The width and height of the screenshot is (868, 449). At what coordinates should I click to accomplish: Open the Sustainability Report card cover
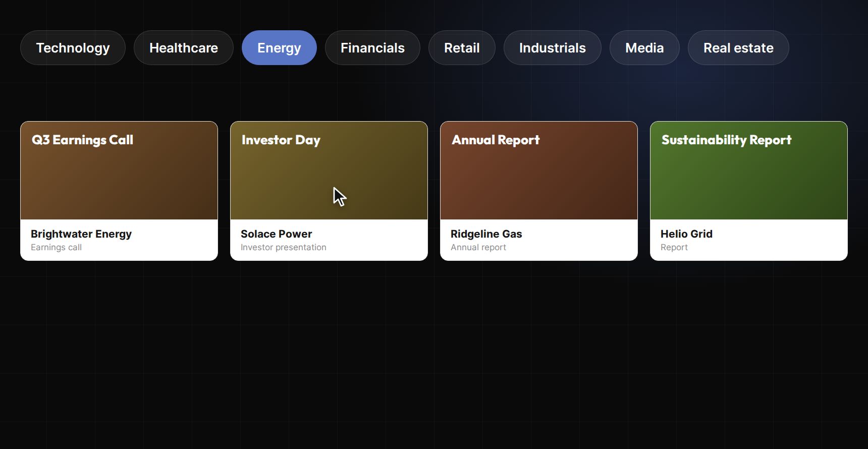(x=749, y=171)
